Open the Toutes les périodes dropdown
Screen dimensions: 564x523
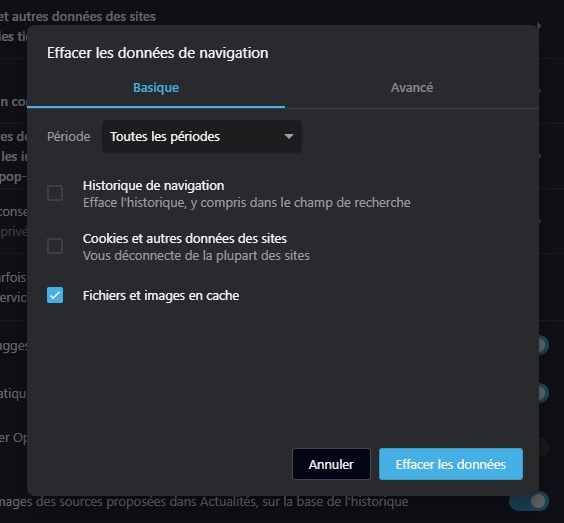[202, 136]
